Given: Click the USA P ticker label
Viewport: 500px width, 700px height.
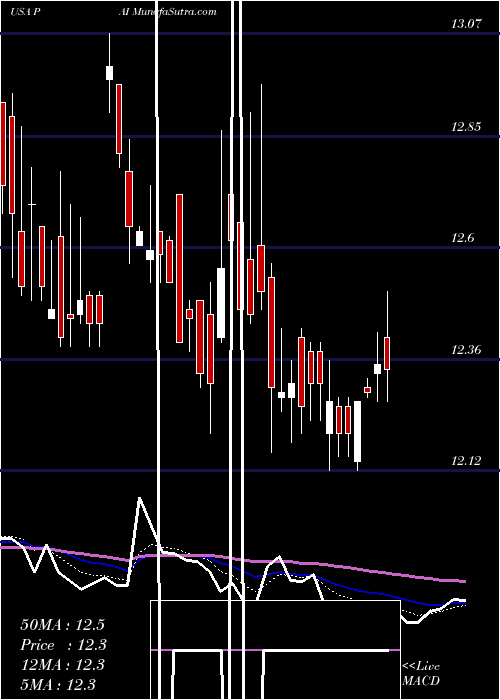Looking at the screenshot, I should 25,12.
